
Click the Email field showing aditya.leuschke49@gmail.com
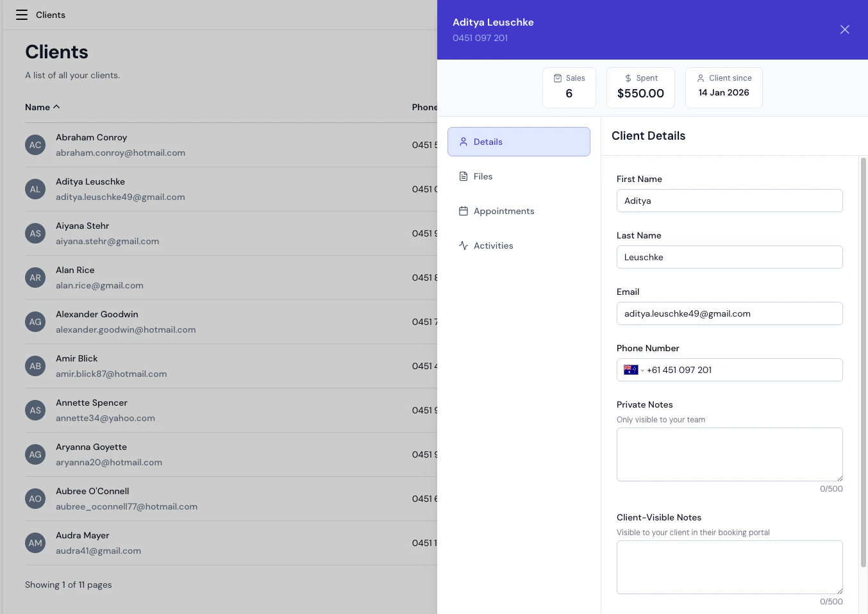tap(730, 313)
